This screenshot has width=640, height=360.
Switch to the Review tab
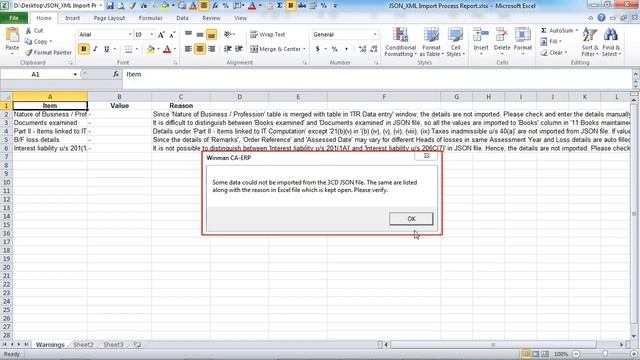click(211, 18)
